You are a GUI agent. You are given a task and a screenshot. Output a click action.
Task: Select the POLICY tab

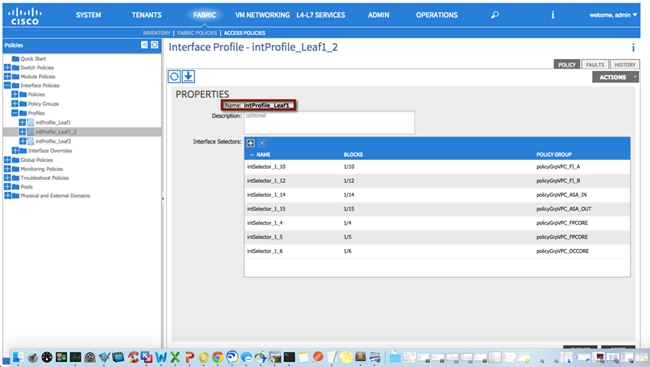point(567,65)
